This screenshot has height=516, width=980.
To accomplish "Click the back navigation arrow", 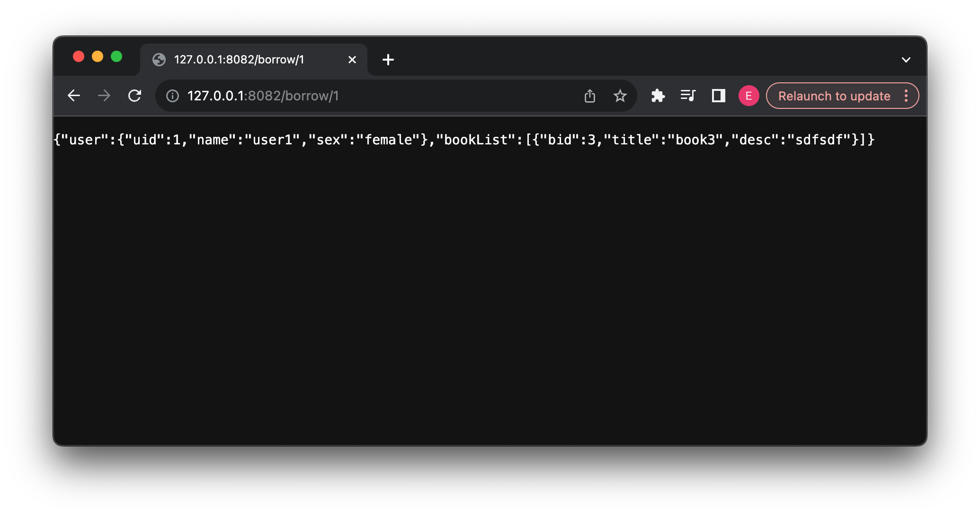I will (x=74, y=95).
